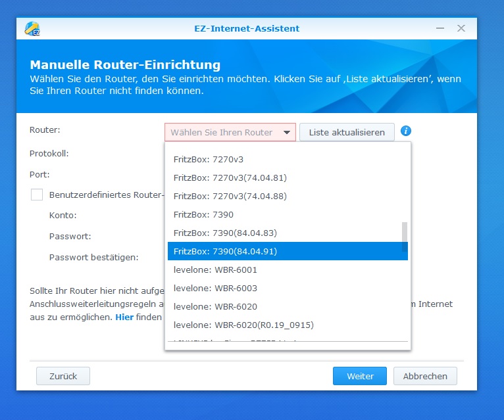Choose levelone: WBR-6001 router
The image size is (504, 420).
[x=288, y=269]
